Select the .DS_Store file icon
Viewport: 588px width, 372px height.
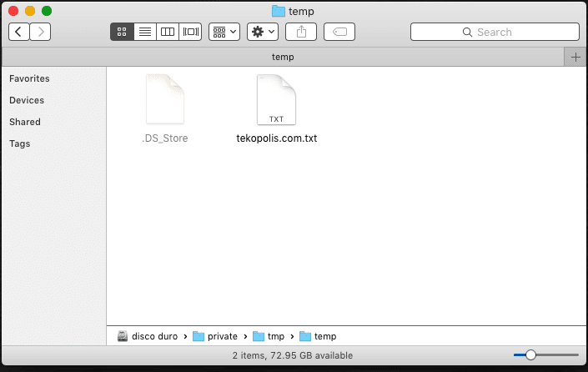[x=165, y=99]
